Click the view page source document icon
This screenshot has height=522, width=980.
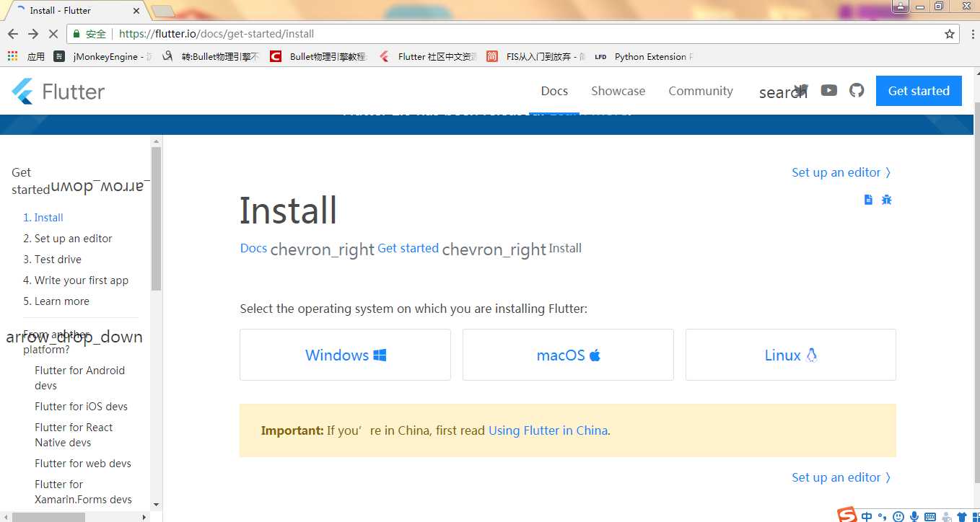coord(868,200)
